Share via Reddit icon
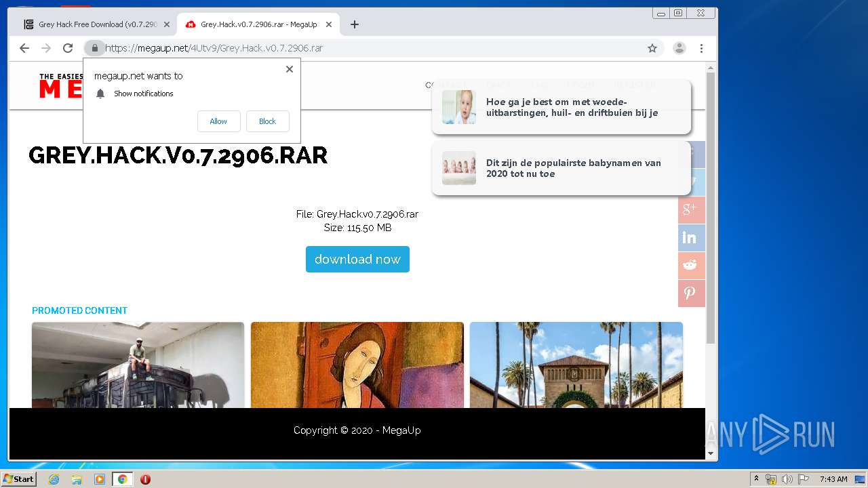The height and width of the screenshot is (488, 868). (x=692, y=265)
